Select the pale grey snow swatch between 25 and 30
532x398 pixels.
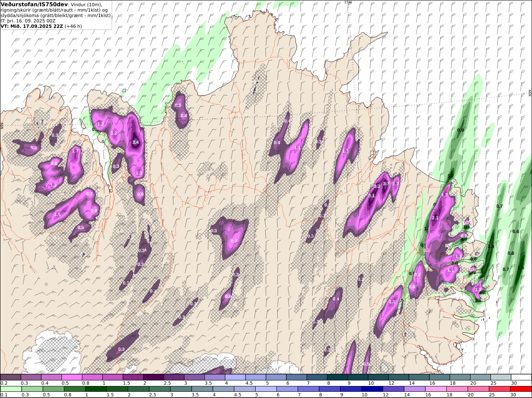(x=501, y=377)
